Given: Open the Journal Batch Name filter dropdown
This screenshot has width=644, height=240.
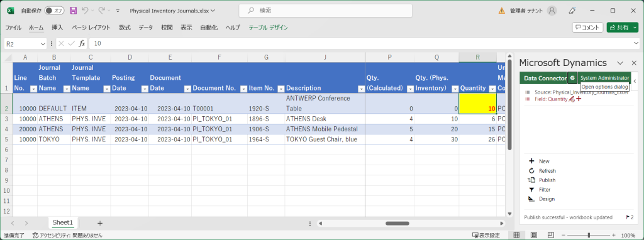Looking at the screenshot, I should [x=67, y=89].
